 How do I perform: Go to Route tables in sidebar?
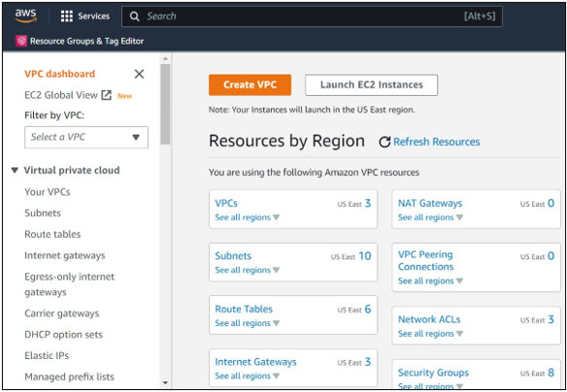coord(52,235)
